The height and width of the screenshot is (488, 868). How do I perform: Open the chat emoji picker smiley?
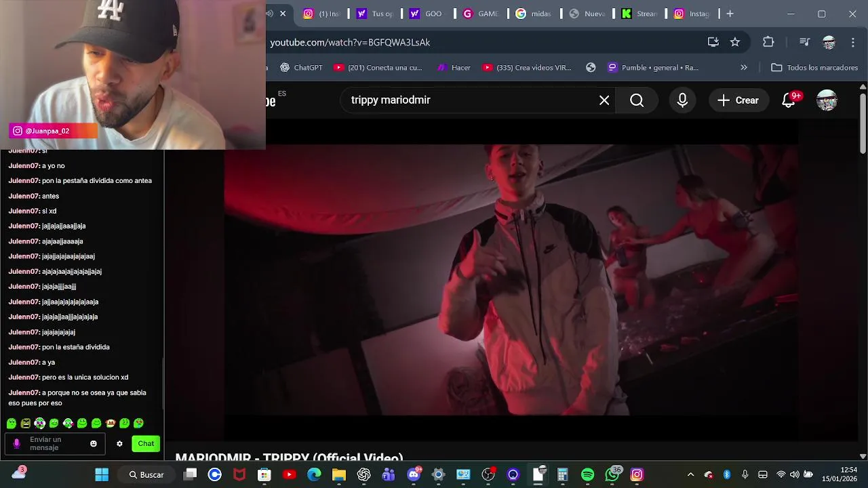tap(94, 444)
